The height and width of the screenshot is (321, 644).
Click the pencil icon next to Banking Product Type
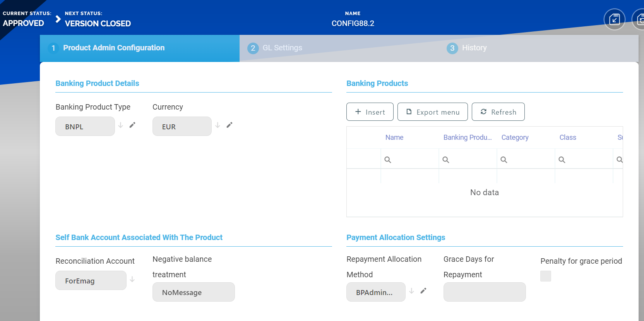click(x=132, y=125)
